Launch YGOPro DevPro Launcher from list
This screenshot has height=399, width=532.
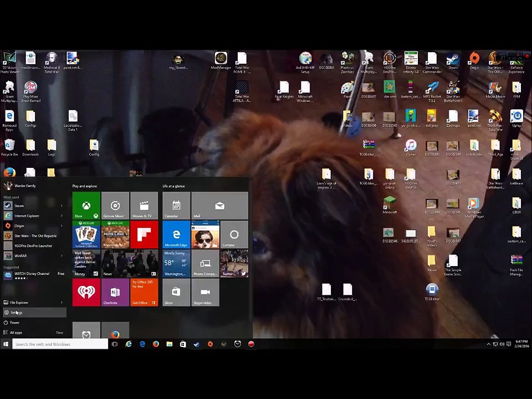click(34, 245)
